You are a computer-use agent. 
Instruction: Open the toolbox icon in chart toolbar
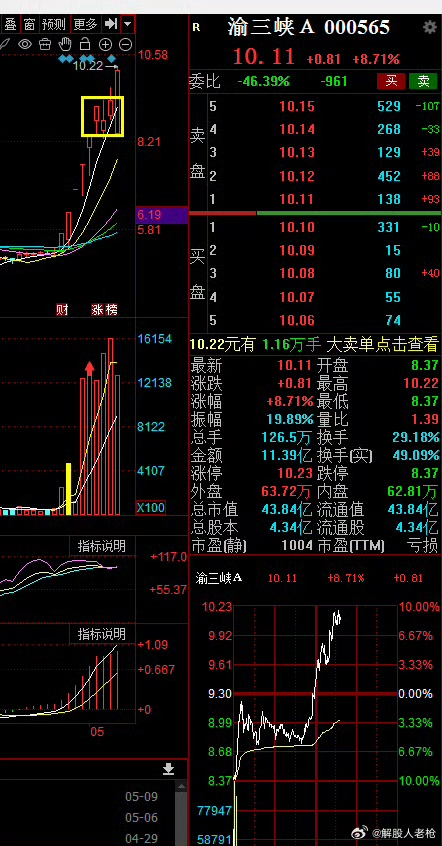click(46, 44)
